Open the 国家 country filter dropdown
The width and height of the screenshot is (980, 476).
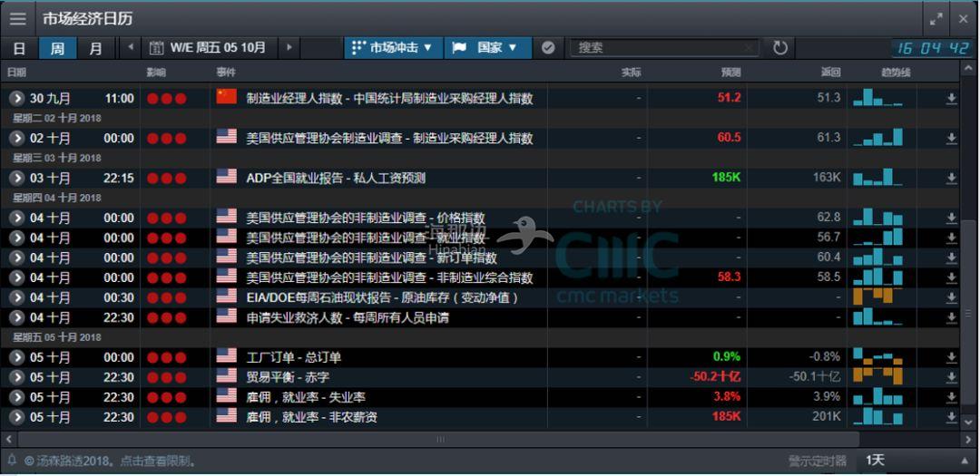tap(485, 48)
